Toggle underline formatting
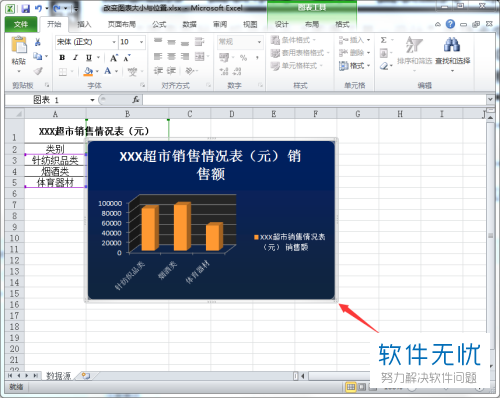This screenshot has height=398, width=500. [x=89, y=58]
